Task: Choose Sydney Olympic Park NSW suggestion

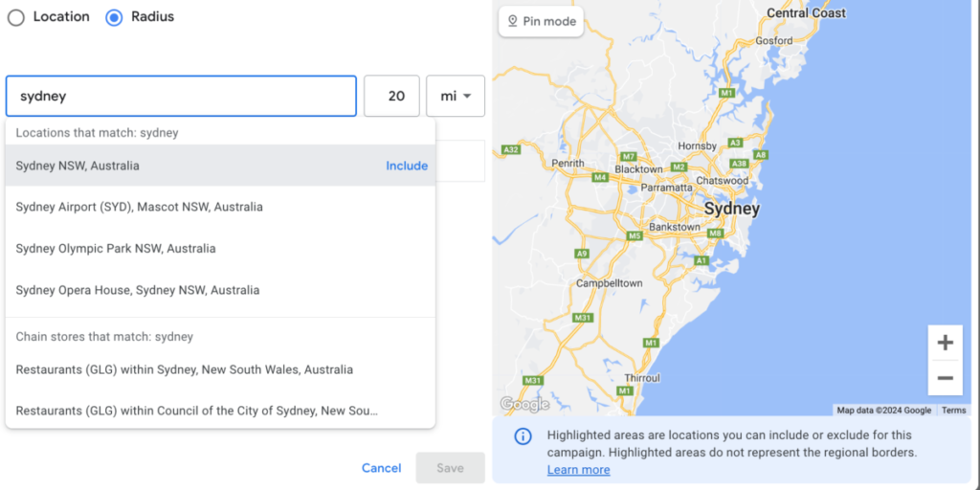Action: point(220,249)
